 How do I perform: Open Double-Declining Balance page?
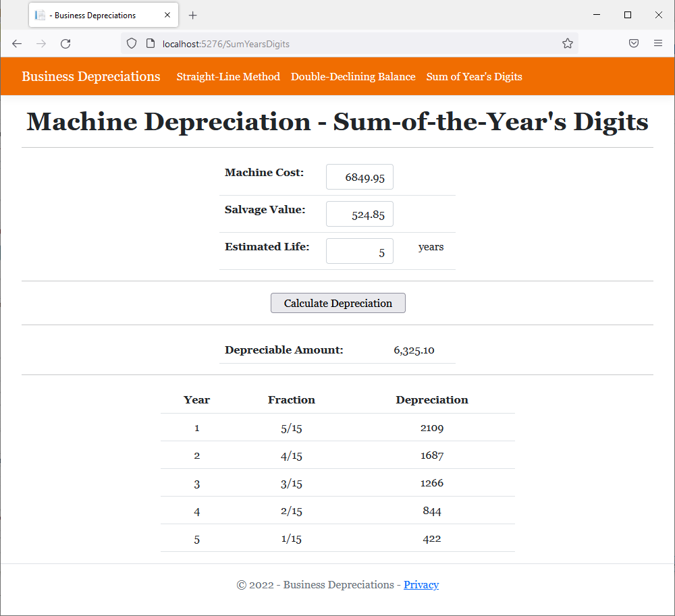[x=353, y=76]
